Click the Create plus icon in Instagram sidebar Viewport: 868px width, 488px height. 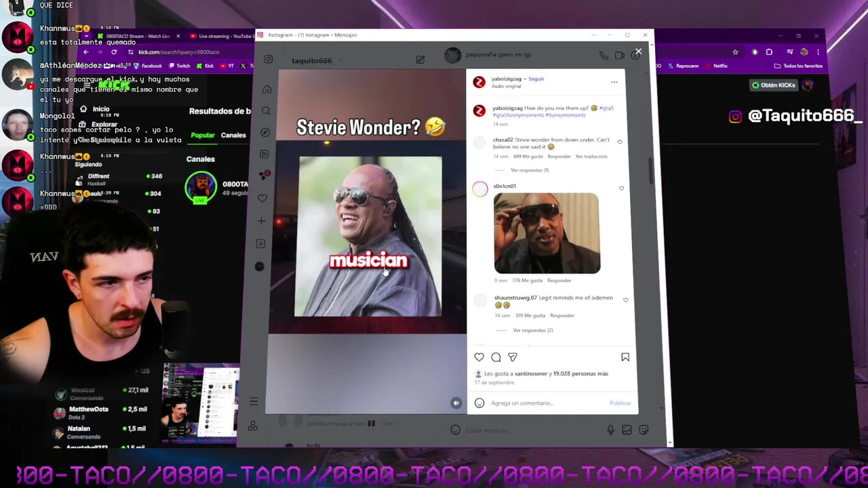[262, 220]
